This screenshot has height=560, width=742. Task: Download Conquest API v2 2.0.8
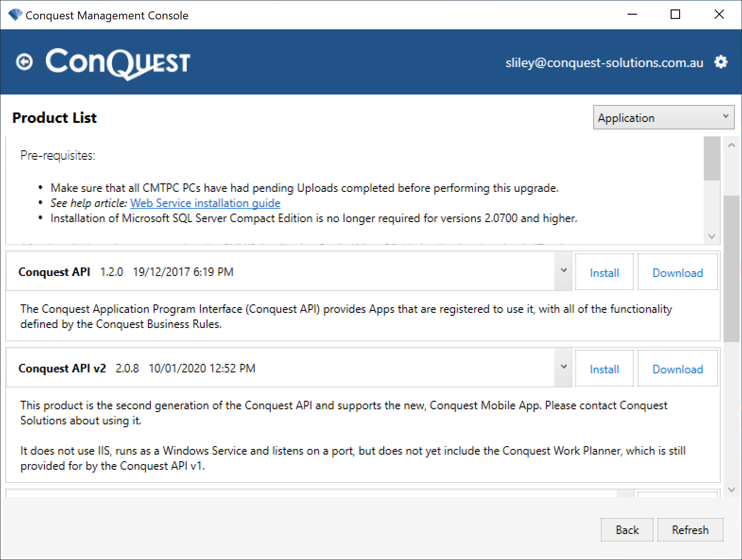click(x=677, y=369)
